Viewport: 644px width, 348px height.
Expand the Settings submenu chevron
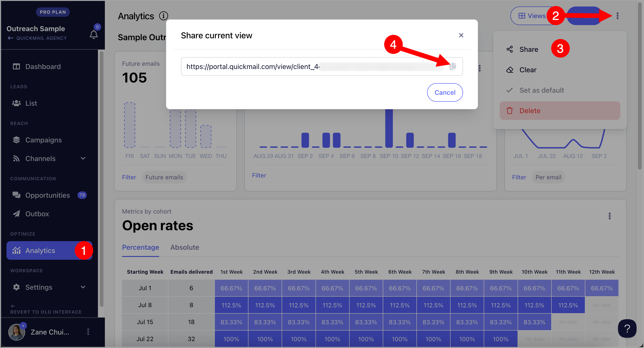[83, 287]
